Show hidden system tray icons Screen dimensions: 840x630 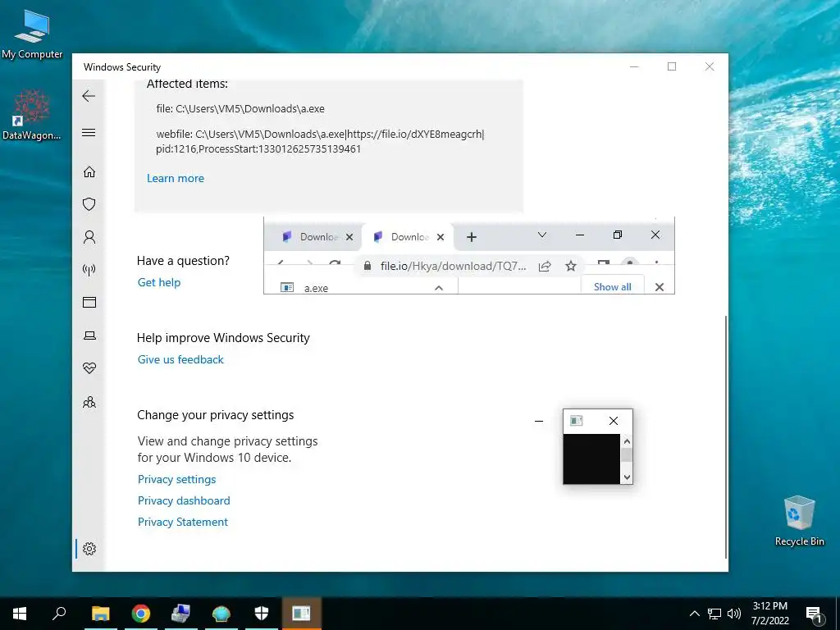point(694,614)
